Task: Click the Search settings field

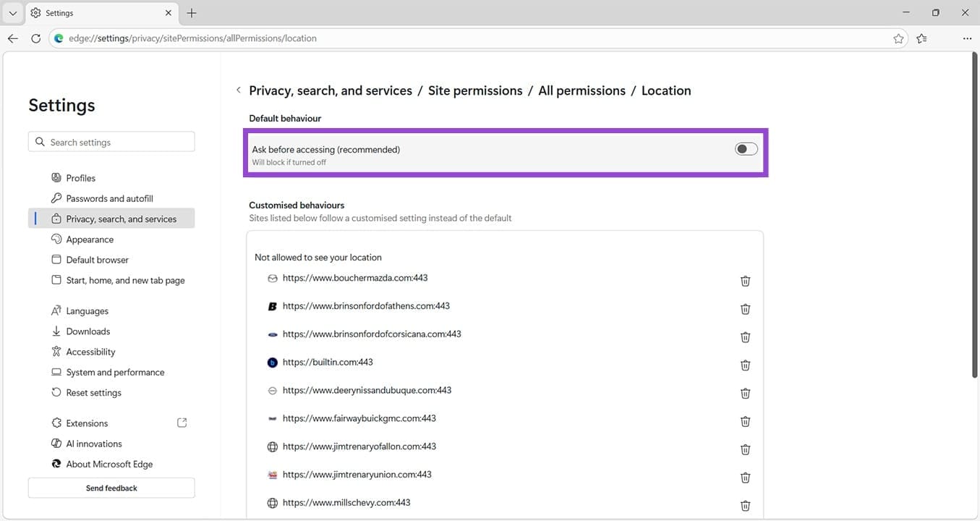Action: point(111,141)
